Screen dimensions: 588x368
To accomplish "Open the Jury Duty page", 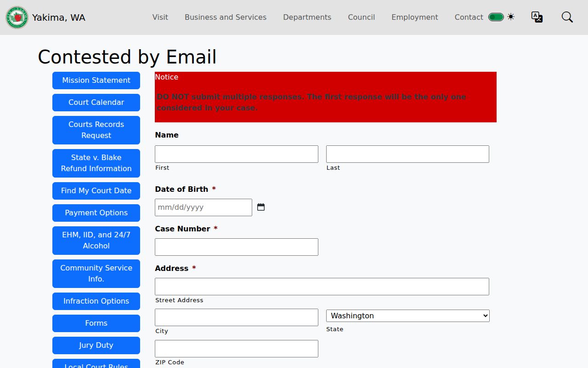I will (96, 345).
